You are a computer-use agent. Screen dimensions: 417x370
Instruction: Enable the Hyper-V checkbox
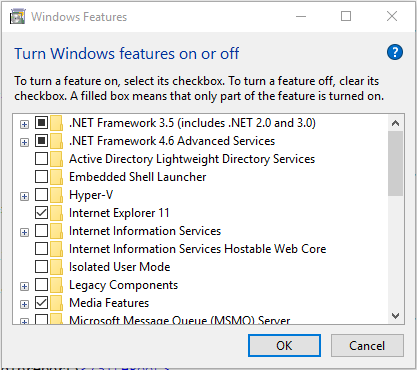click(x=41, y=195)
